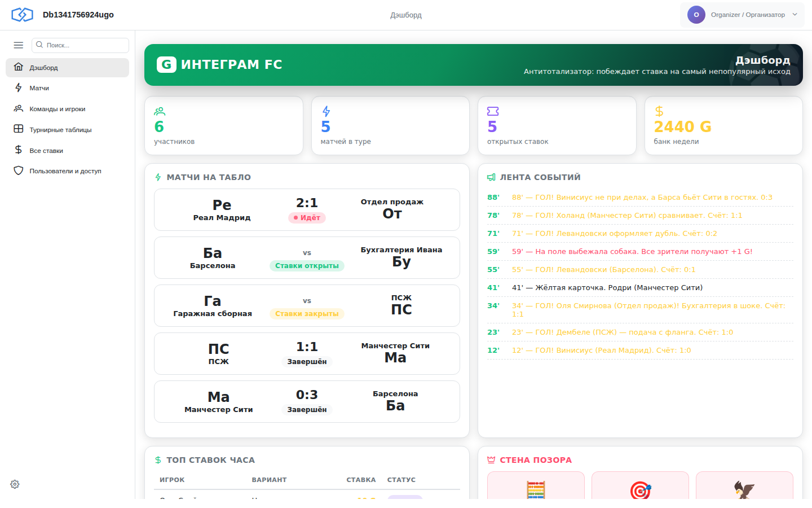Click the ticket icon on the открытых ставок card
This screenshot has height=508, width=812.
point(493,111)
